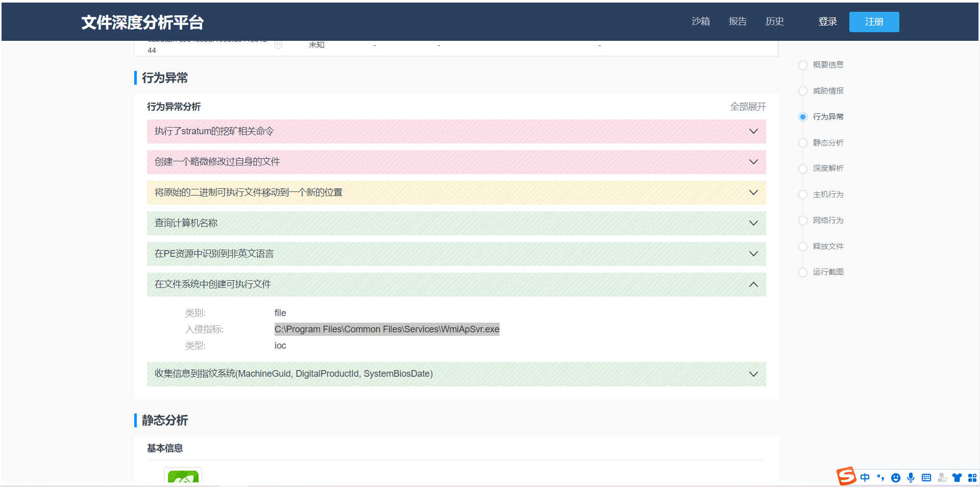Viewport: 980px width, 487px height.
Task: Click the 查询计算机名称 row title
Action: point(186,223)
